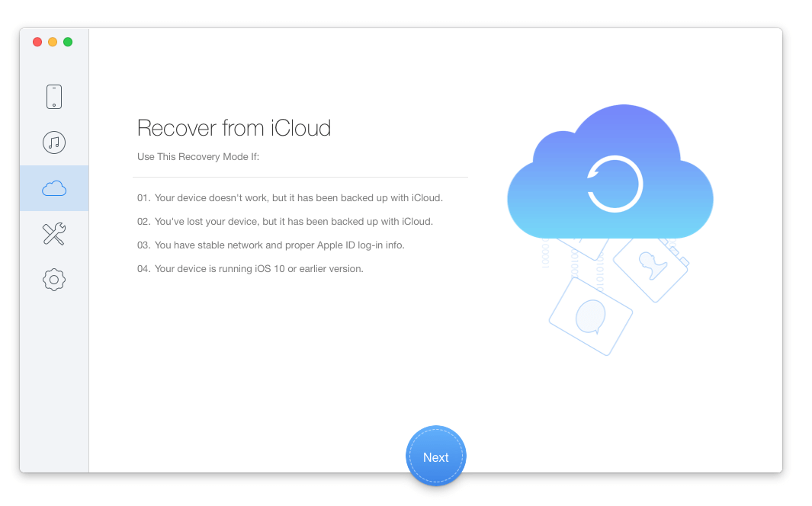Click the yellow minimize window button
Viewport: 812px width, 506px height.
53,42
